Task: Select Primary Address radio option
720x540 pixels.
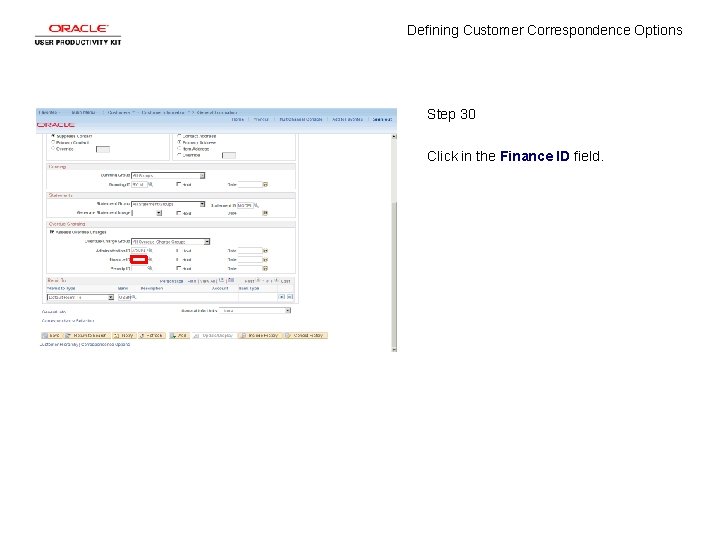Action: coord(180,142)
